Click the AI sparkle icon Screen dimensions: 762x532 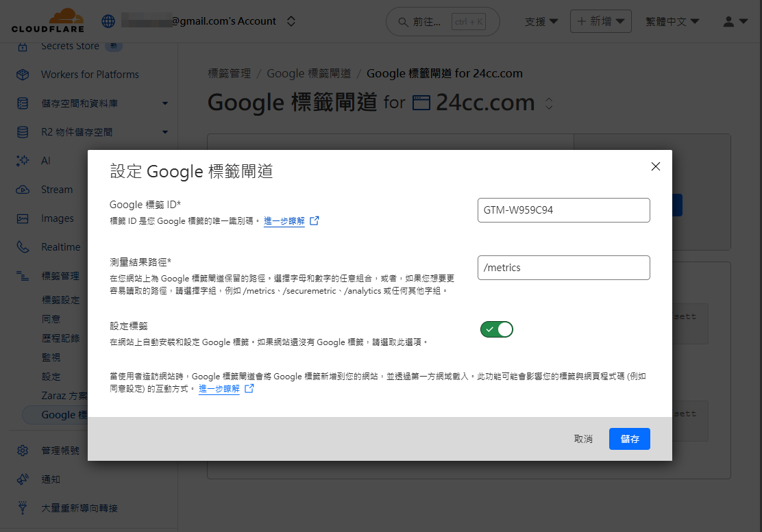23,161
